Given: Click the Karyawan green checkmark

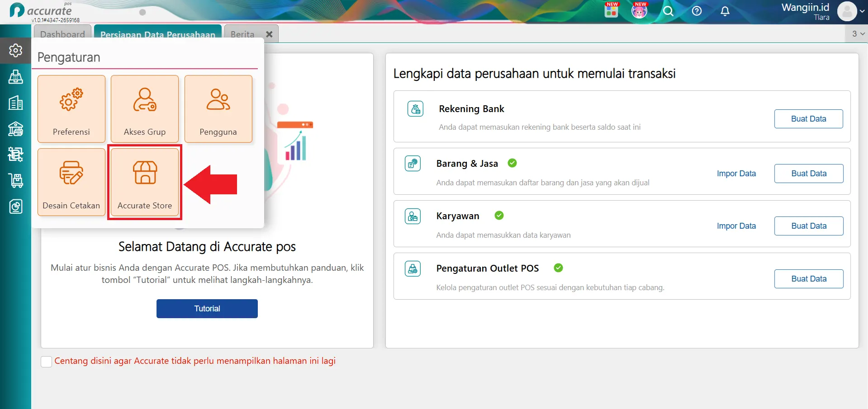Looking at the screenshot, I should pyautogui.click(x=499, y=216).
